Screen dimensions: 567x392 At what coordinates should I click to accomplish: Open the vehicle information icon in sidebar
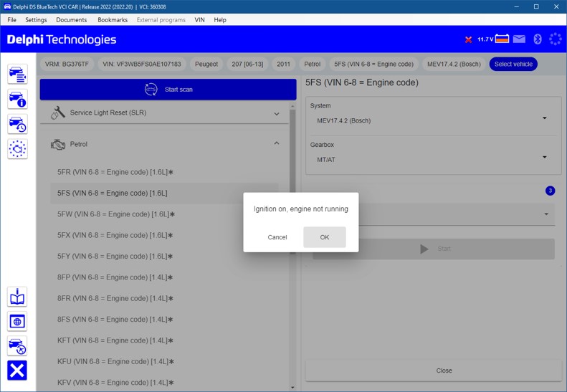[x=17, y=99]
